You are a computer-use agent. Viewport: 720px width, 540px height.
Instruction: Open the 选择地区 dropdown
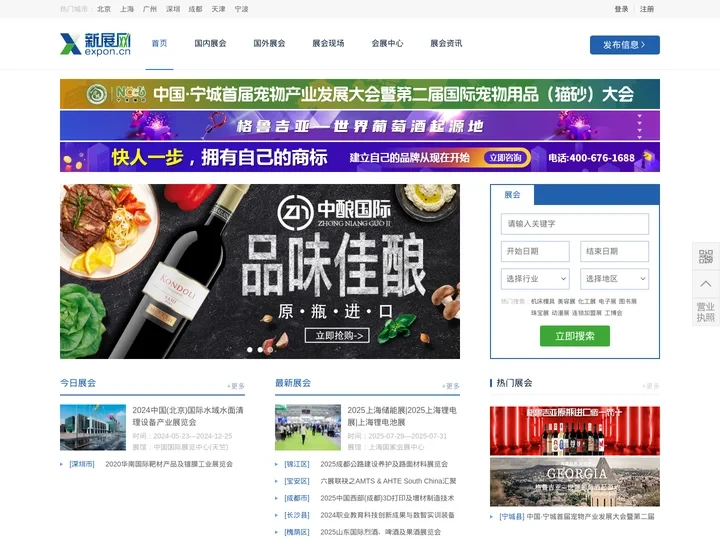614,279
